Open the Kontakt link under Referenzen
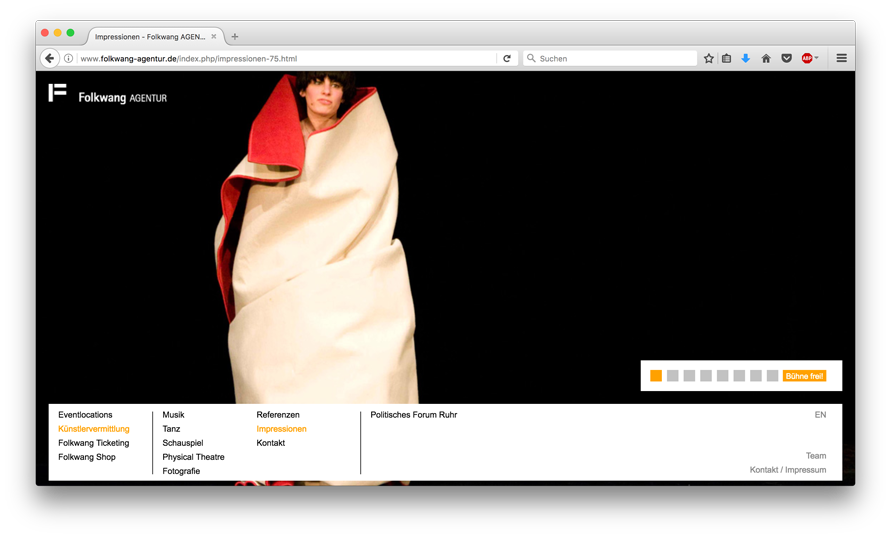The height and width of the screenshot is (537, 891). click(270, 443)
